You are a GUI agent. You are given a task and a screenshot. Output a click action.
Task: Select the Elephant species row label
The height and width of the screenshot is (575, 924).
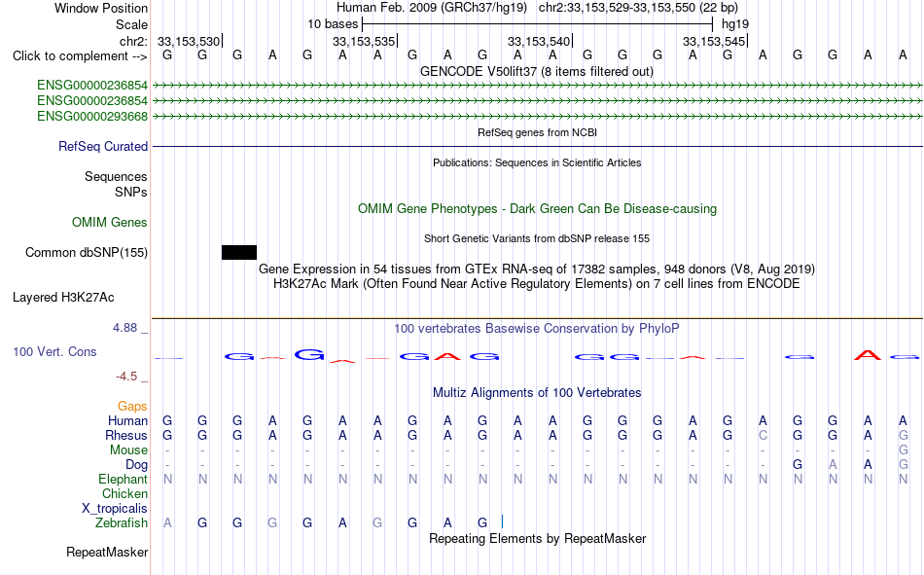coord(123,479)
